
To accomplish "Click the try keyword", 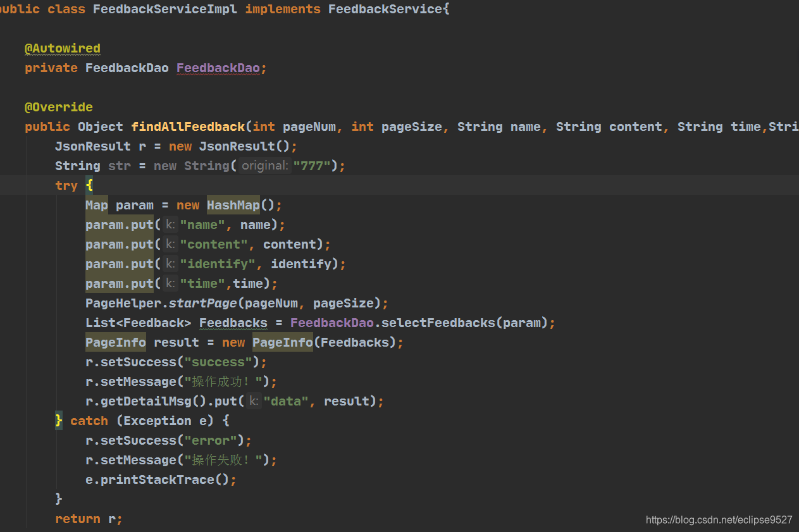I will tap(66, 185).
